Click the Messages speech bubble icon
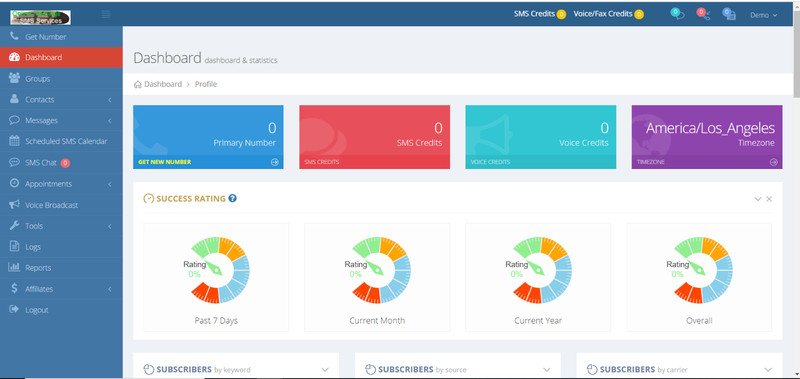 point(14,120)
